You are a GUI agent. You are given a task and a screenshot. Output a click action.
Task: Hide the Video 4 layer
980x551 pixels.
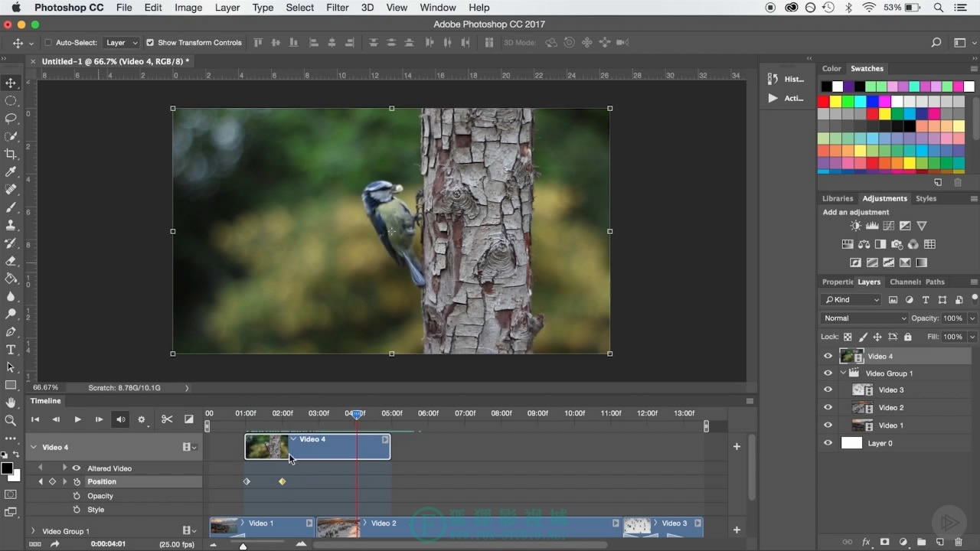[828, 356]
